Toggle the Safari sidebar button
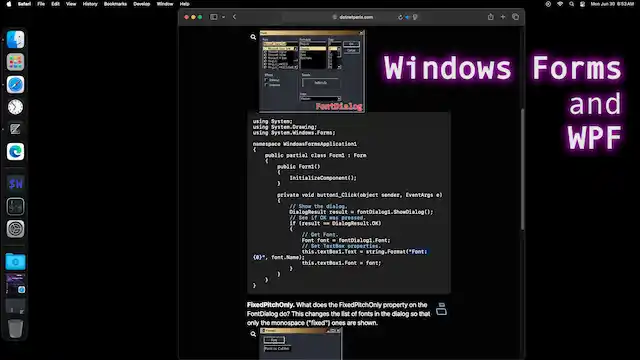Viewport: 640px width, 360px height. [213, 17]
